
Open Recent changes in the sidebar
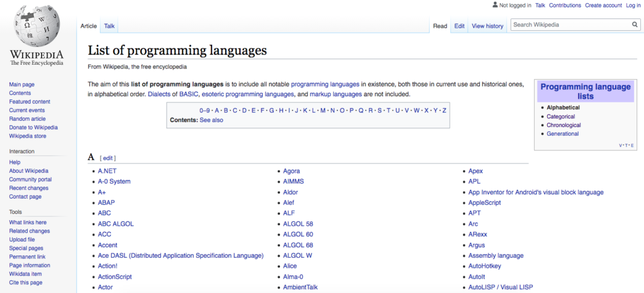(x=29, y=188)
